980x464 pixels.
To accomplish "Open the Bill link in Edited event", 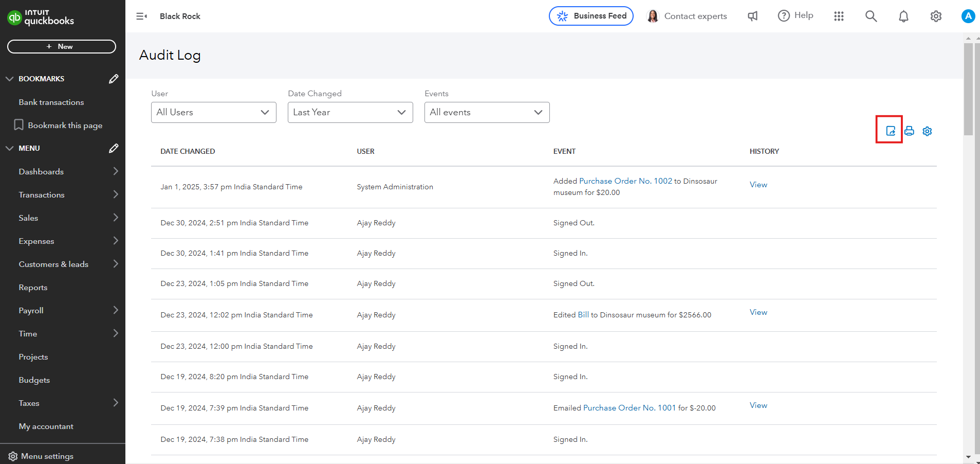I will [583, 315].
